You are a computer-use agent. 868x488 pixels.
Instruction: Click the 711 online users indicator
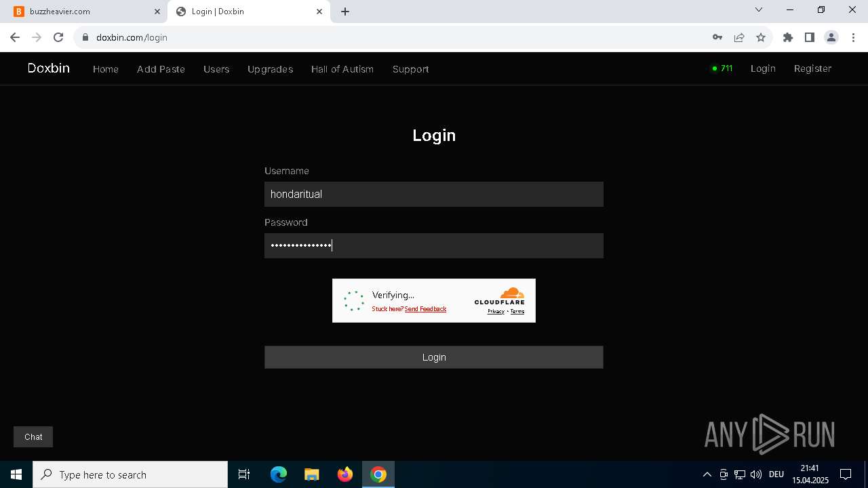(722, 68)
